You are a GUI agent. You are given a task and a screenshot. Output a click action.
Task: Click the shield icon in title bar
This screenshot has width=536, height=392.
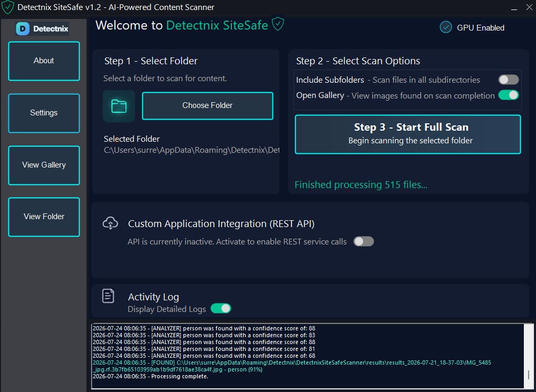point(7,7)
